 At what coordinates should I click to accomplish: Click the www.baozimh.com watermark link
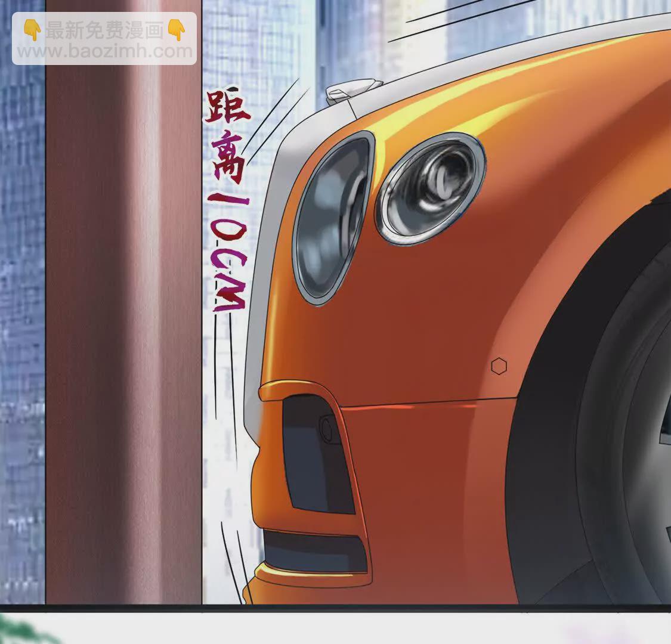pyautogui.click(x=105, y=52)
